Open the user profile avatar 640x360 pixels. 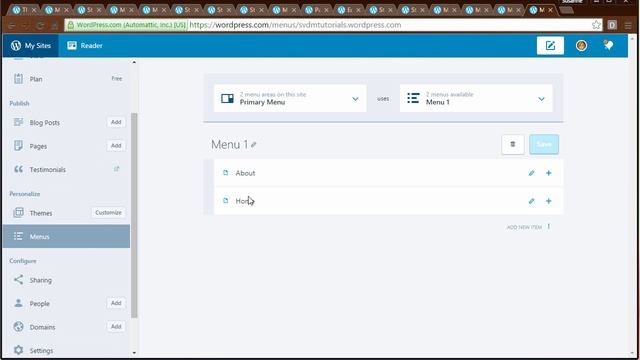[x=581, y=45]
